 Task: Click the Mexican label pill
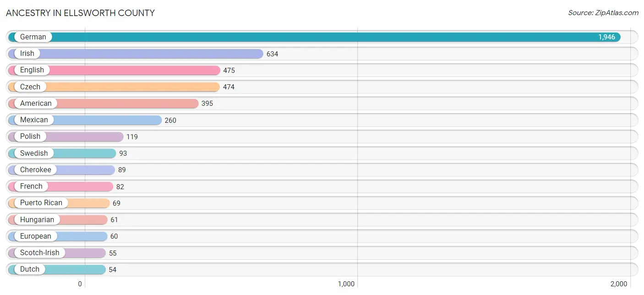pyautogui.click(x=33, y=120)
